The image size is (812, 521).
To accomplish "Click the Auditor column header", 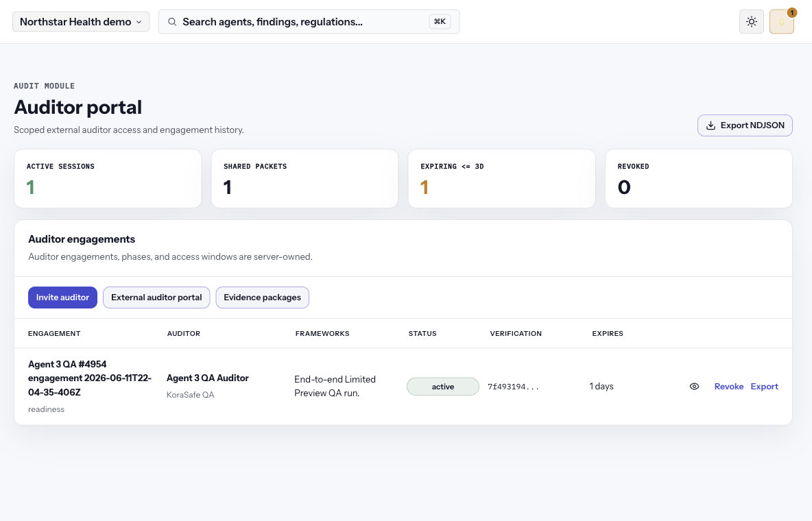I will coord(184,334).
